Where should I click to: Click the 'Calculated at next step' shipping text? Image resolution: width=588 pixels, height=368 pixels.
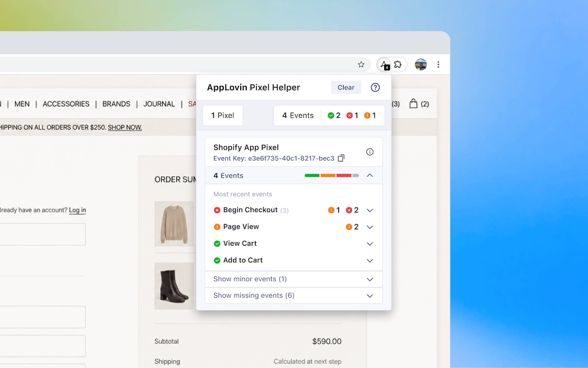(x=307, y=362)
